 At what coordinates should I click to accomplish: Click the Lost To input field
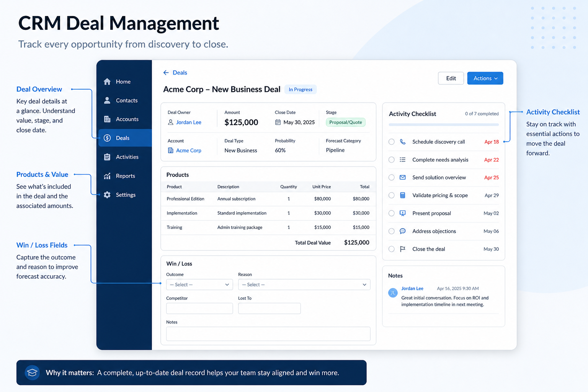pyautogui.click(x=269, y=308)
